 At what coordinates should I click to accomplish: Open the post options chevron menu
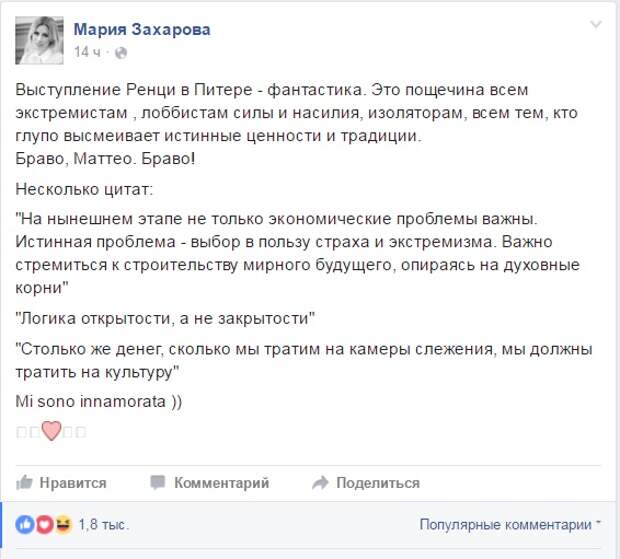595,25
